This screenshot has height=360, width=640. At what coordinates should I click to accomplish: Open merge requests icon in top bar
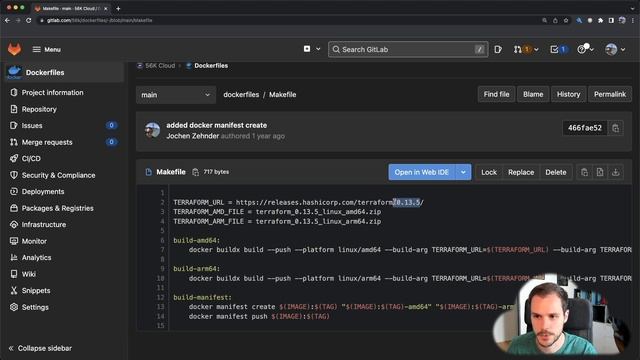tap(518, 49)
